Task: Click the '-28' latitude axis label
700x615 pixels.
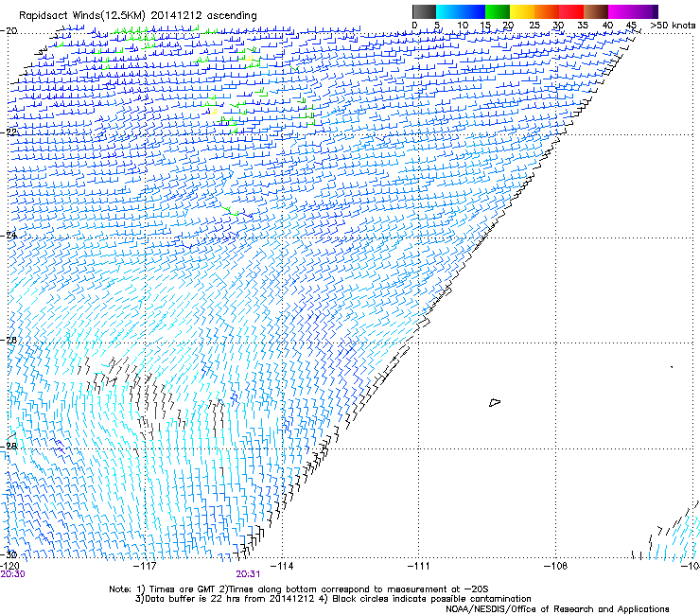Action: click(x=9, y=447)
